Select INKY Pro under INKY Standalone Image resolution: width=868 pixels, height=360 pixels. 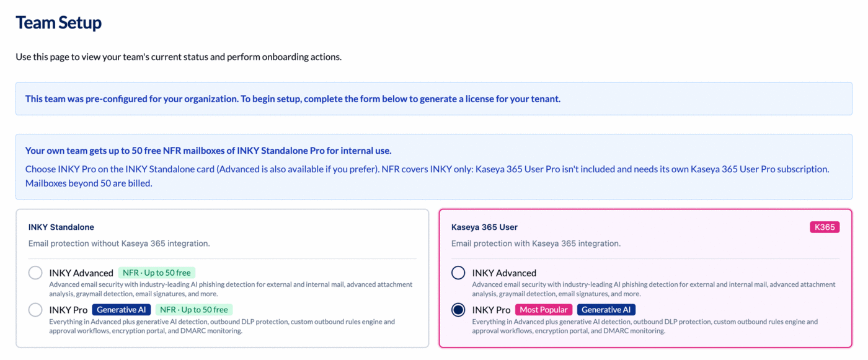pos(35,310)
